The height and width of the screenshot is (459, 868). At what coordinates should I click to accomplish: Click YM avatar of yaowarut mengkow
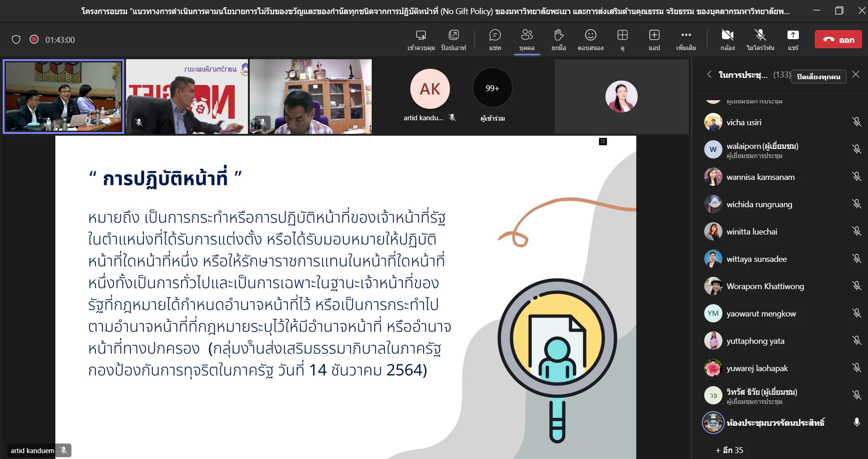pyautogui.click(x=713, y=313)
